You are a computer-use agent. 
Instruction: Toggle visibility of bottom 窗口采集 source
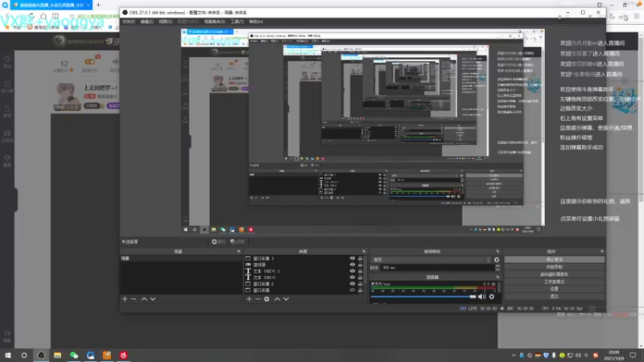[x=353, y=290]
